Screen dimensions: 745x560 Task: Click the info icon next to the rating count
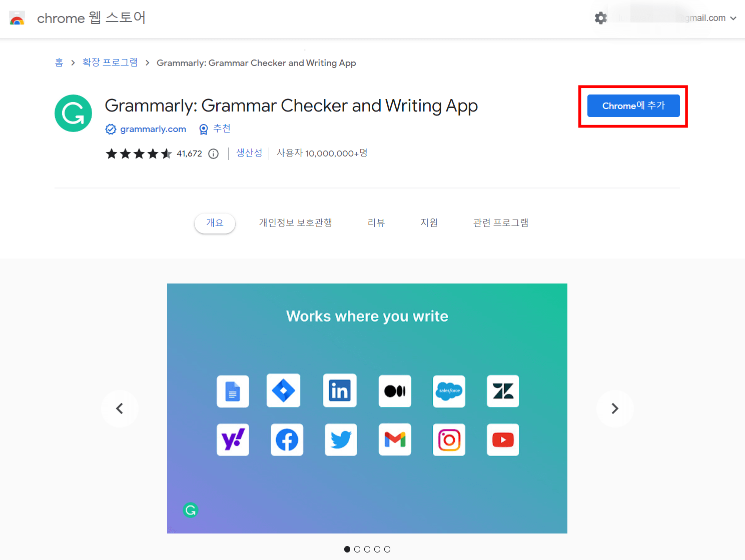point(213,153)
